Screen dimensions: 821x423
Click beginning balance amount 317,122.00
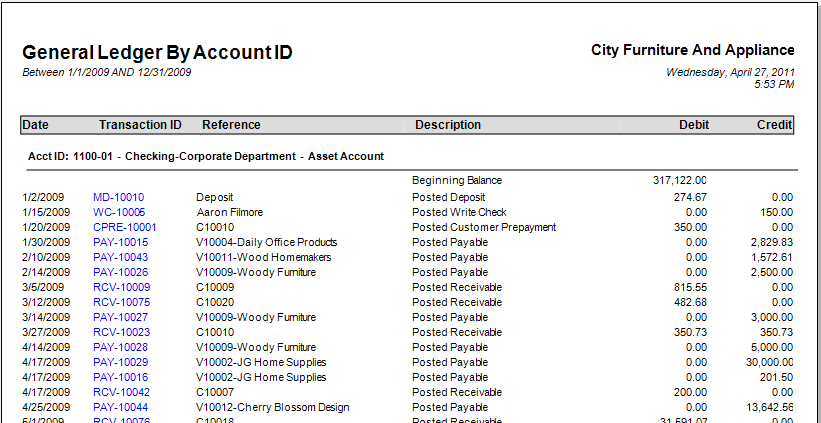pos(680,181)
